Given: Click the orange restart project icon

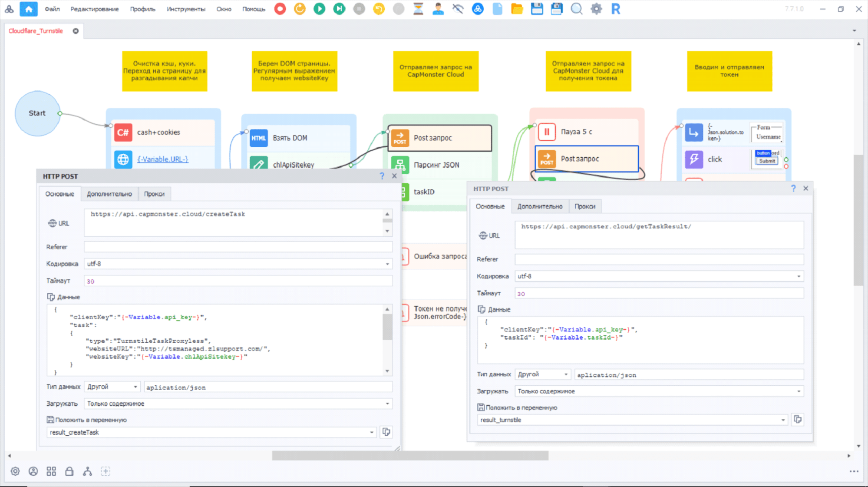Looking at the screenshot, I should click(300, 9).
